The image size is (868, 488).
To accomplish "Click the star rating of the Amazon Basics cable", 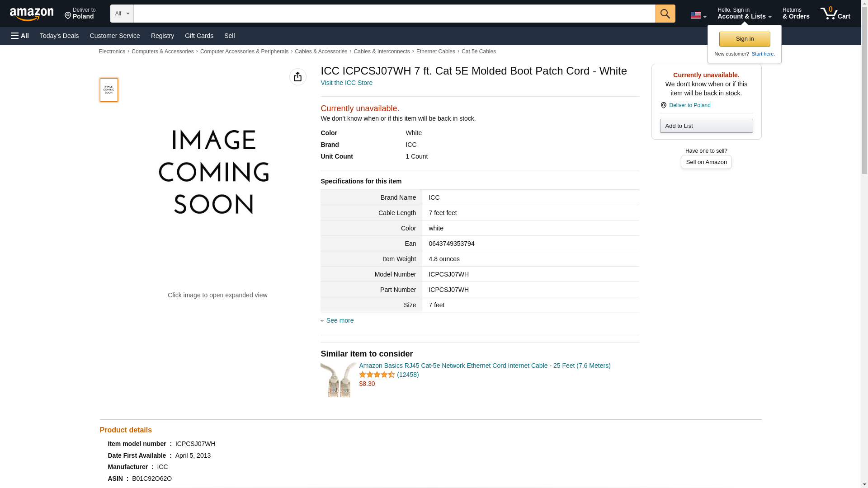I will coord(377,375).
